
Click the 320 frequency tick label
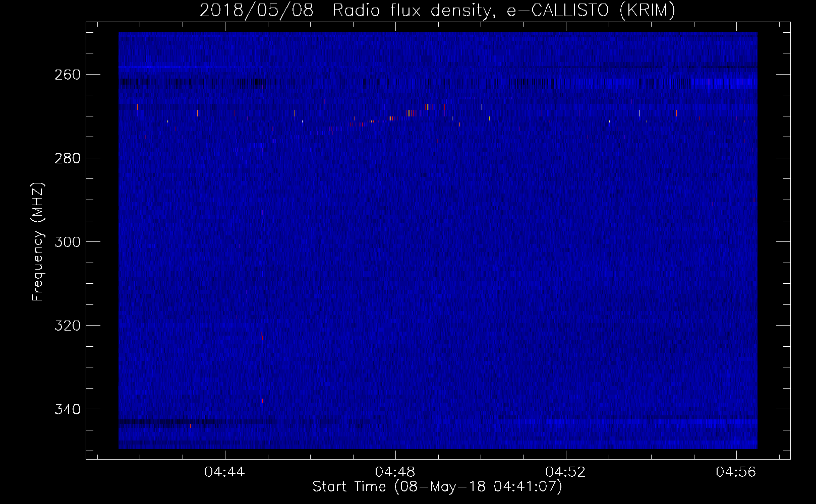pos(67,326)
